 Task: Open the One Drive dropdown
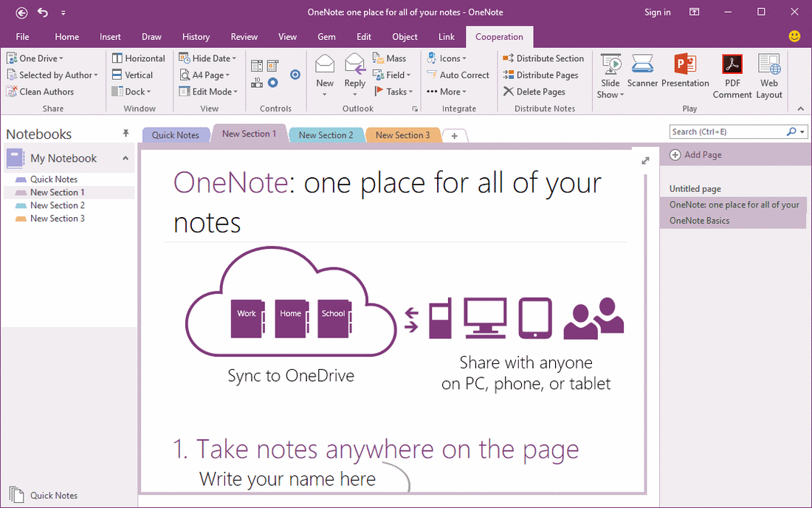tap(35, 58)
